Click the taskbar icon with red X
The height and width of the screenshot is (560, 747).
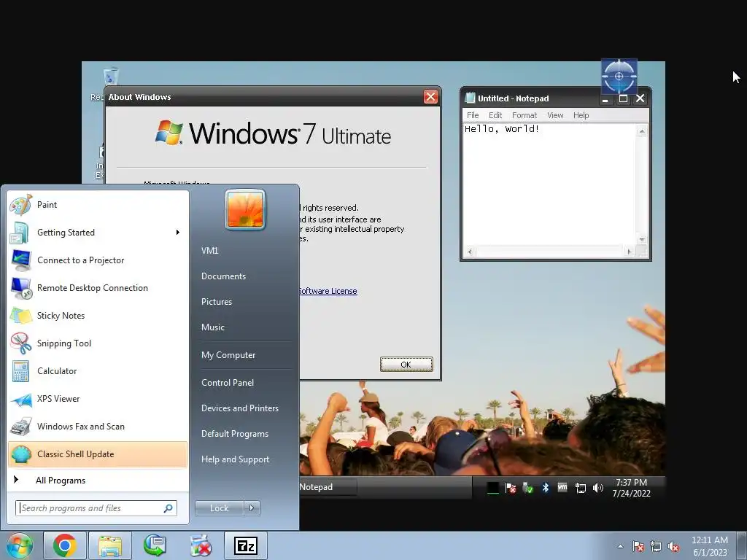(201, 545)
